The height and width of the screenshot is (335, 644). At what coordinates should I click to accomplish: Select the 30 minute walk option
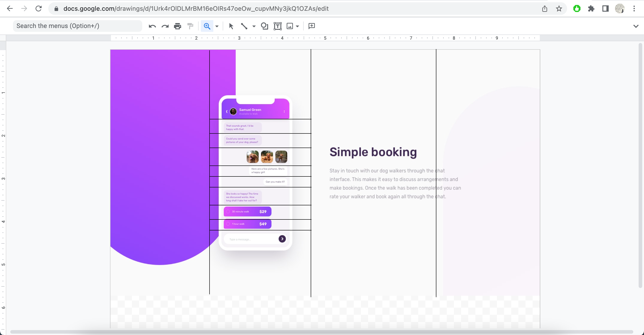(248, 212)
